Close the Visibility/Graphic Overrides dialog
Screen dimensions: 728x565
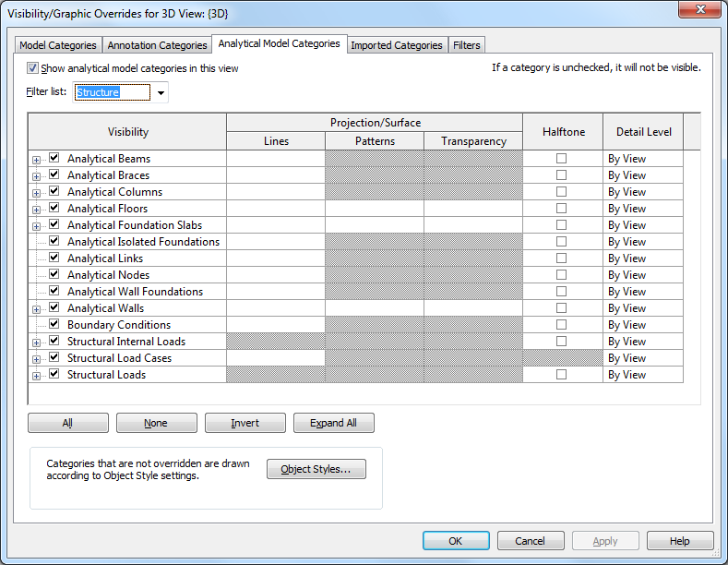[700, 10]
